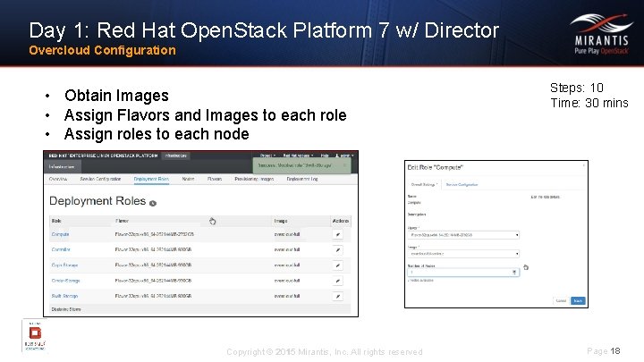Click the "Time: 30 mins" text
This screenshot has height=362, width=644.
tap(589, 103)
